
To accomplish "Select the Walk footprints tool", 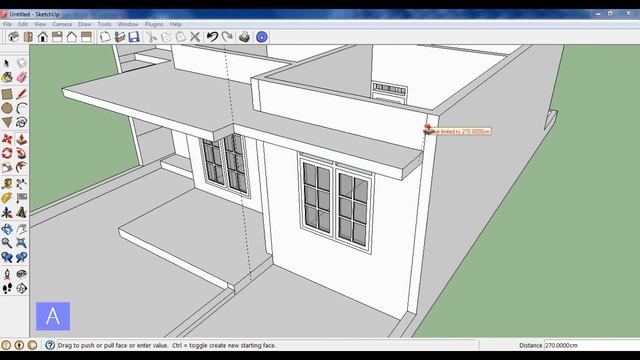I will (x=7, y=289).
